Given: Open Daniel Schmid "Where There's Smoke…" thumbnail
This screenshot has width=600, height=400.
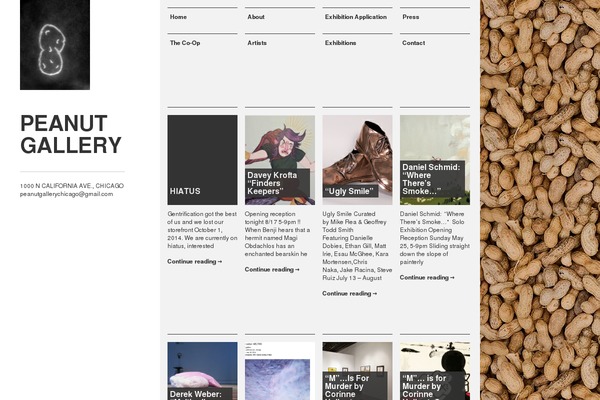Looking at the screenshot, I should pyautogui.click(x=435, y=160).
